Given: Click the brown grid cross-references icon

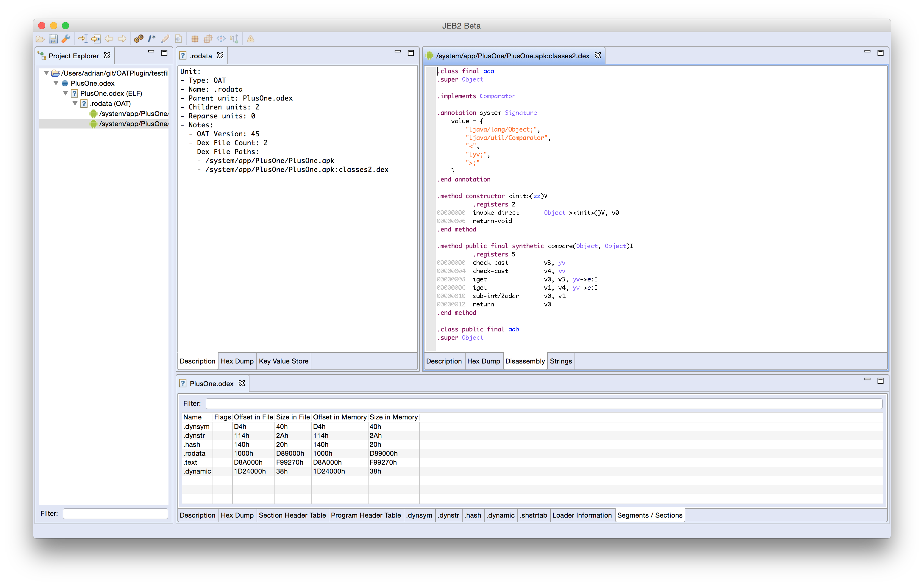Looking at the screenshot, I should [x=195, y=39].
